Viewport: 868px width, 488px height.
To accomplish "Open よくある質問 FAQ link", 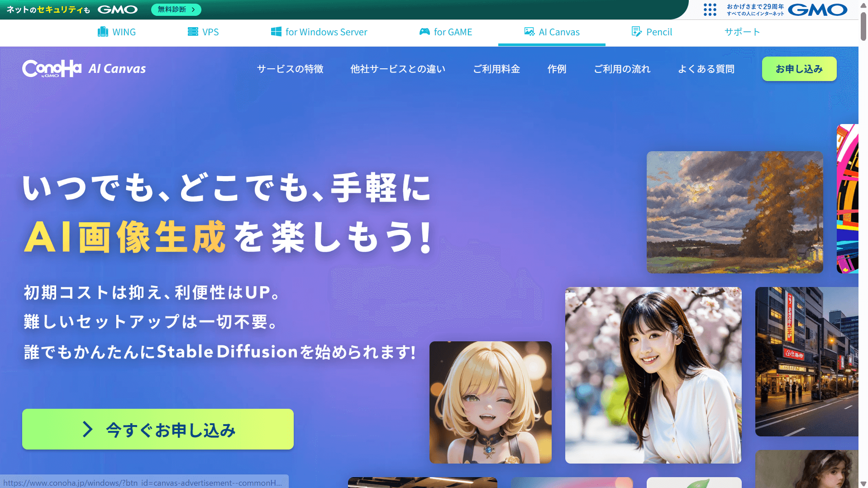I will (x=706, y=69).
